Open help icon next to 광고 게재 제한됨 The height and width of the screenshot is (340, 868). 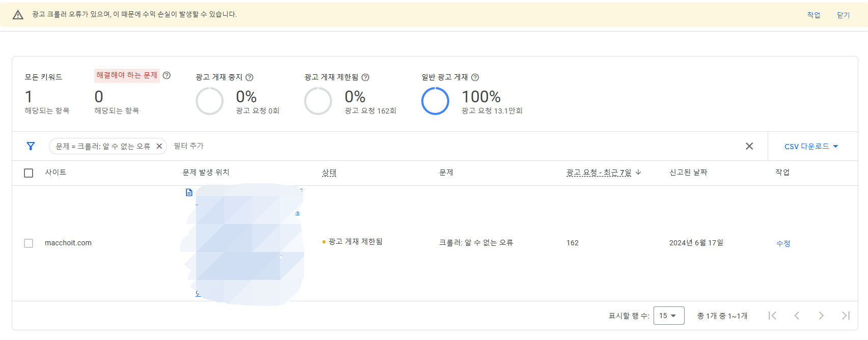(x=365, y=77)
